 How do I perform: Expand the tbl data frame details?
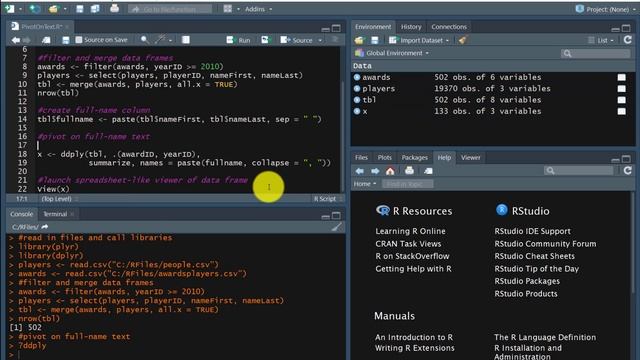coord(357,100)
